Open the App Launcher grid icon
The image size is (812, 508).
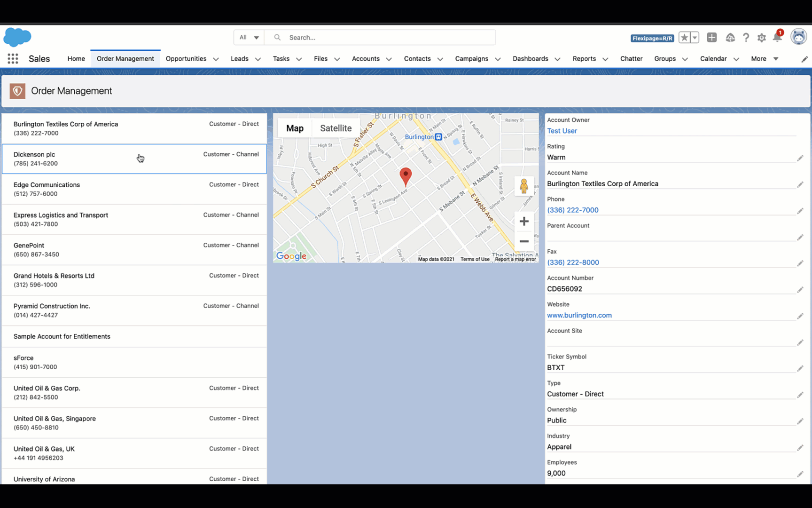pyautogui.click(x=13, y=59)
